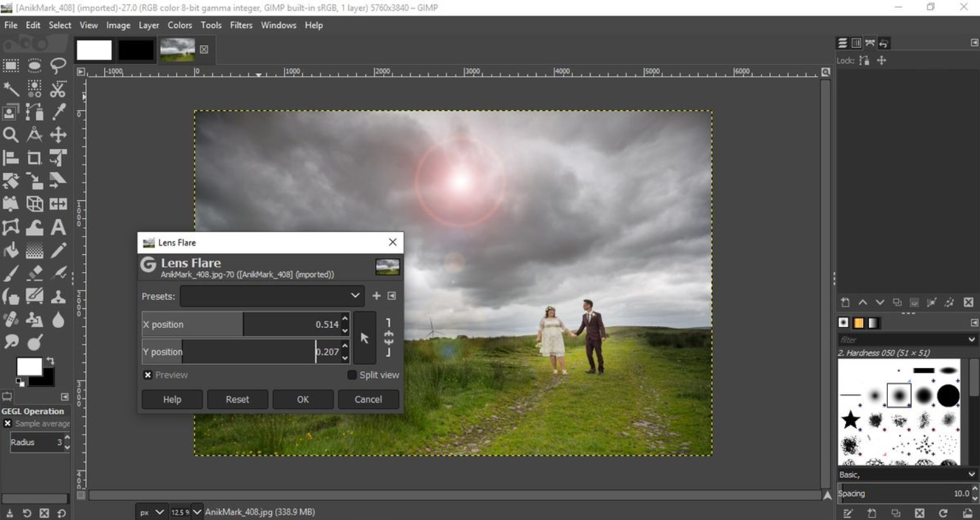Open the Filters menu

coord(241,25)
